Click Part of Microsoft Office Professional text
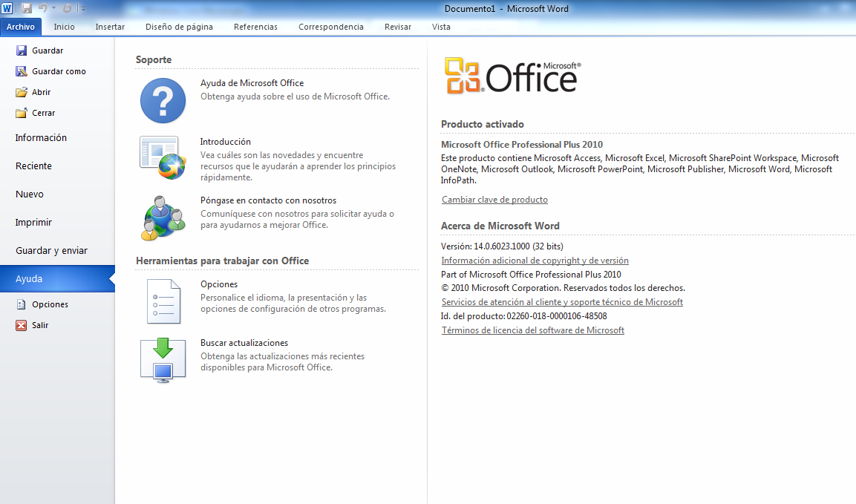The width and height of the screenshot is (856, 504). pyautogui.click(x=531, y=275)
